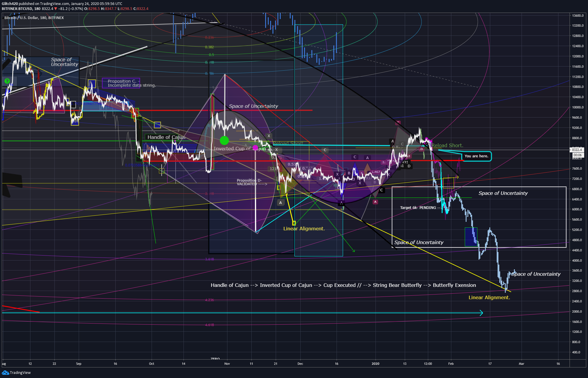
Task: Click the '12:00' label on the time axis
Action: tap(428, 364)
